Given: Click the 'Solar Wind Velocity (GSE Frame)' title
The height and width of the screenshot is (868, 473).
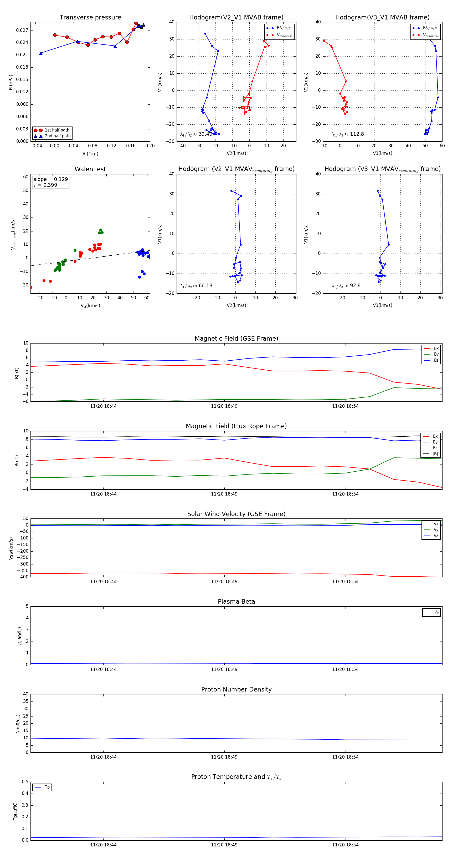Looking at the screenshot, I should (236, 514).
